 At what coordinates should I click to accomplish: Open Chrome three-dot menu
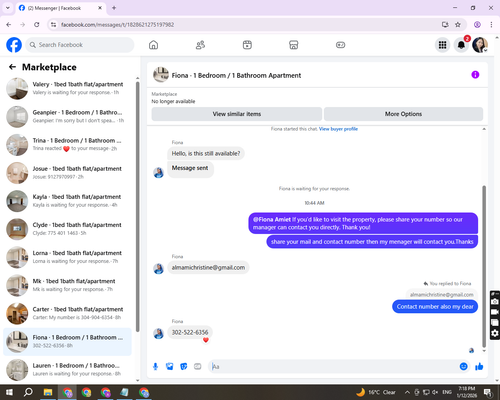coord(491,25)
